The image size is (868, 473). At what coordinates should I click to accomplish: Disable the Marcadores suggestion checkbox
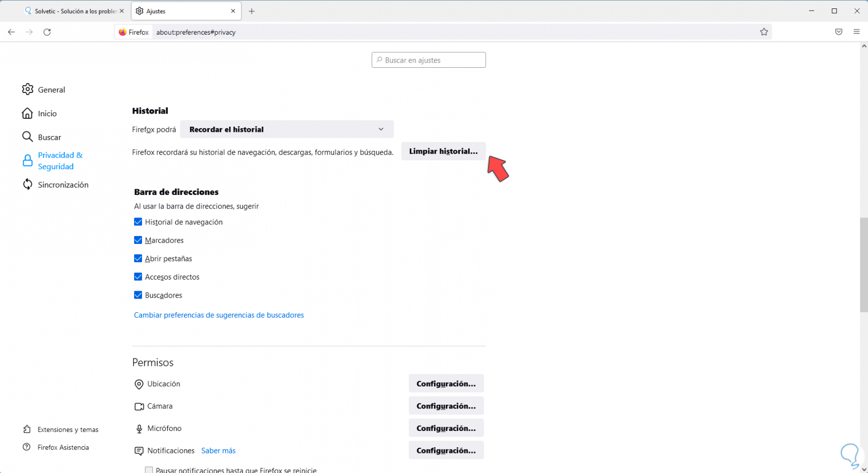138,240
